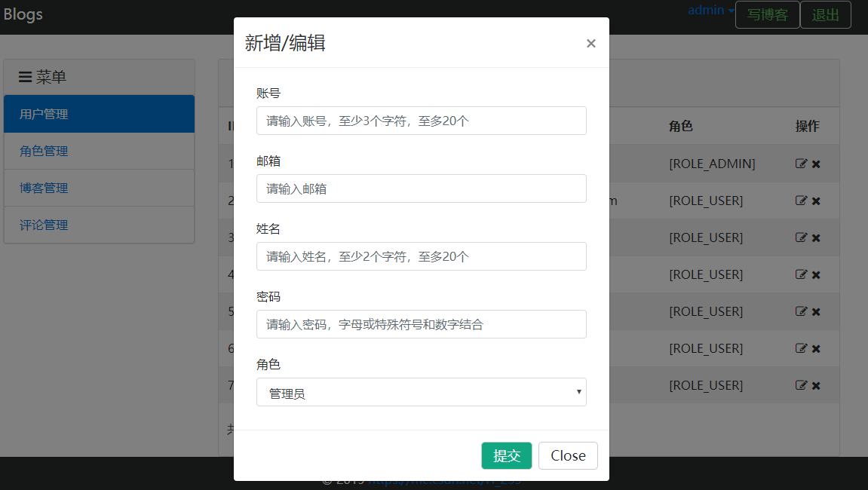Edit user ID 5 via pencil icon
Screen dimensions: 868x490
[801, 311]
